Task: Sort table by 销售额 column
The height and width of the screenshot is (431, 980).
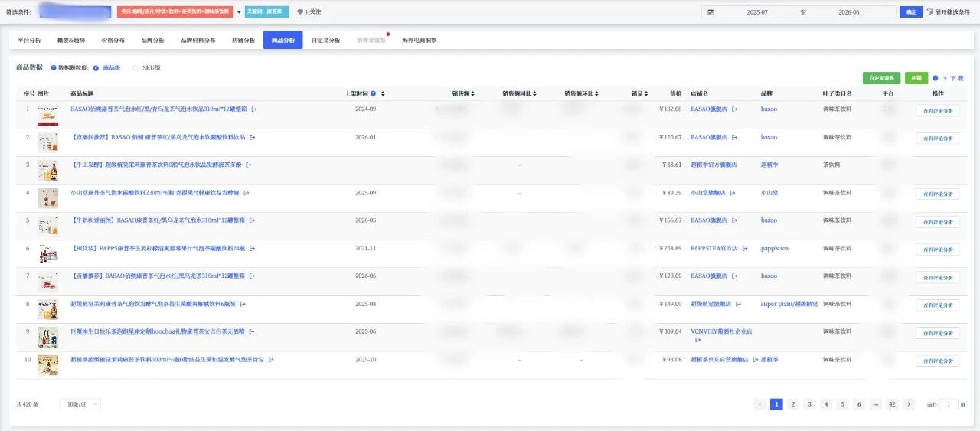Action: (x=472, y=93)
